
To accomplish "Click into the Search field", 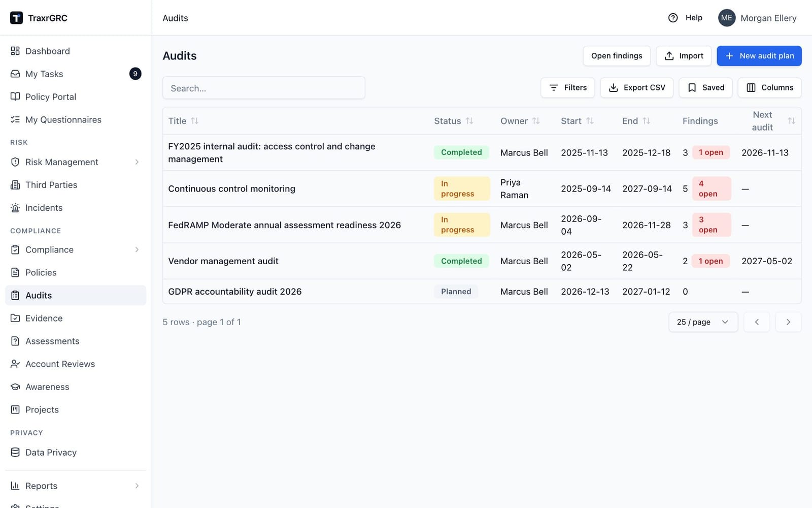I will (x=264, y=88).
